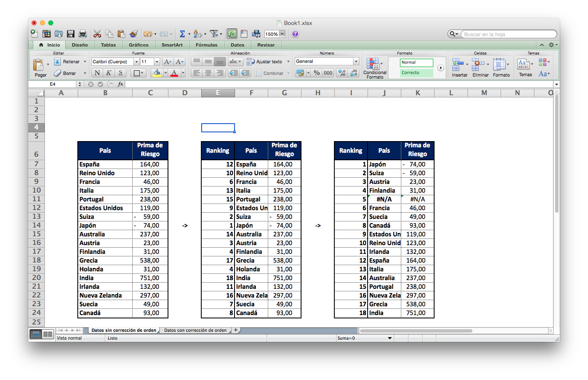Image resolution: width=588 pixels, height=380 pixels.
Task: Toggle bold N formatting button
Action: click(x=97, y=73)
